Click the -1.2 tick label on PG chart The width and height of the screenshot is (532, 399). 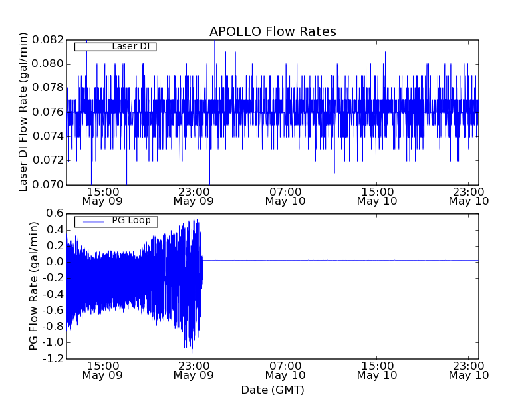(53, 358)
